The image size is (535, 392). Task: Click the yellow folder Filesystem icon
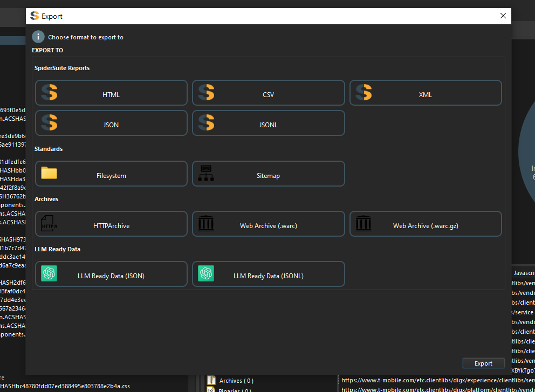pyautogui.click(x=49, y=173)
